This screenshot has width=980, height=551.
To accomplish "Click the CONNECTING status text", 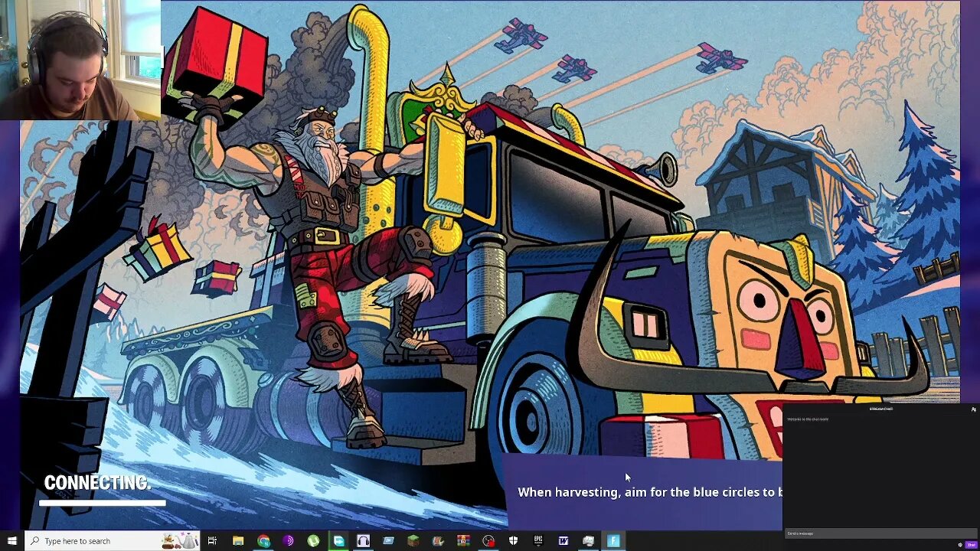I will pos(97,483).
